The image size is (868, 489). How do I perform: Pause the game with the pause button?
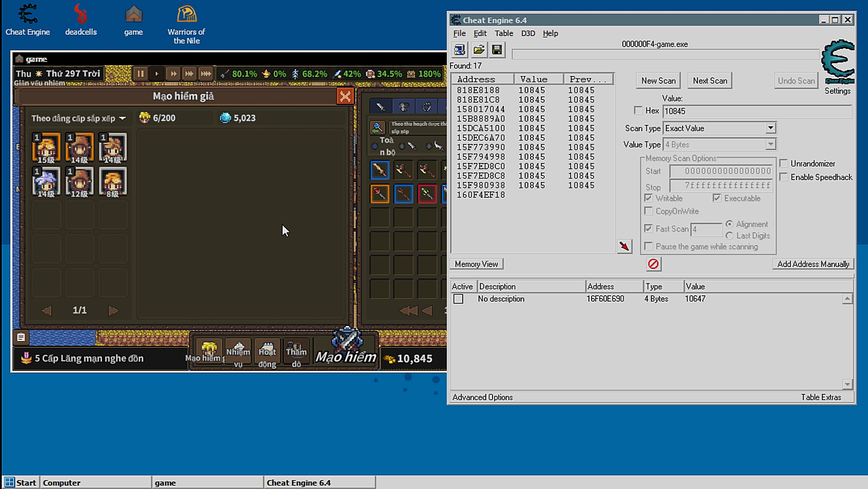[x=140, y=74]
